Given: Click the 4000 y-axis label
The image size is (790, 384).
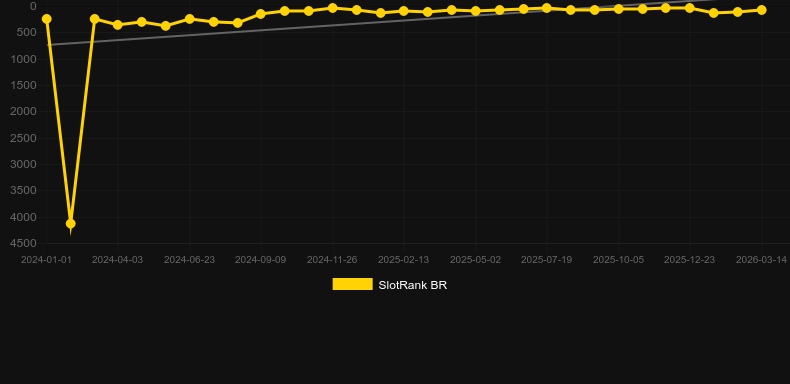Looking at the screenshot, I should coord(24,217).
